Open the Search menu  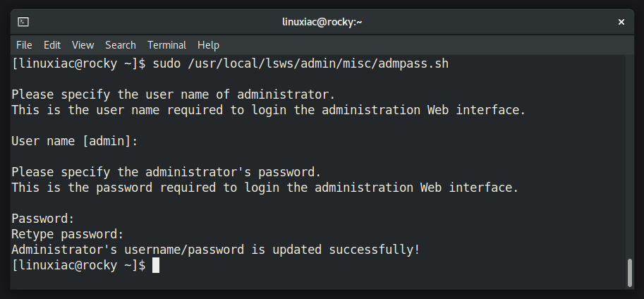pos(121,44)
